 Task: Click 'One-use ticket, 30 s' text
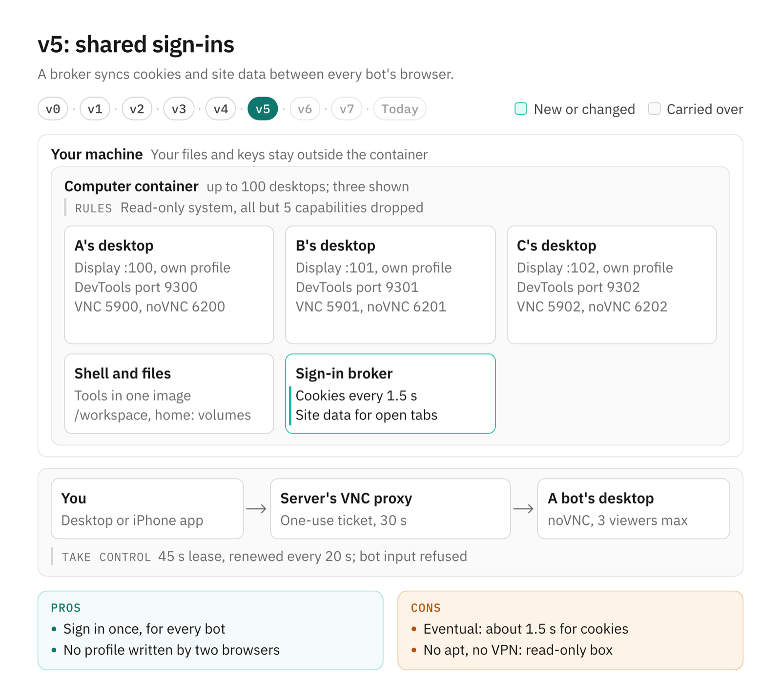pos(343,520)
